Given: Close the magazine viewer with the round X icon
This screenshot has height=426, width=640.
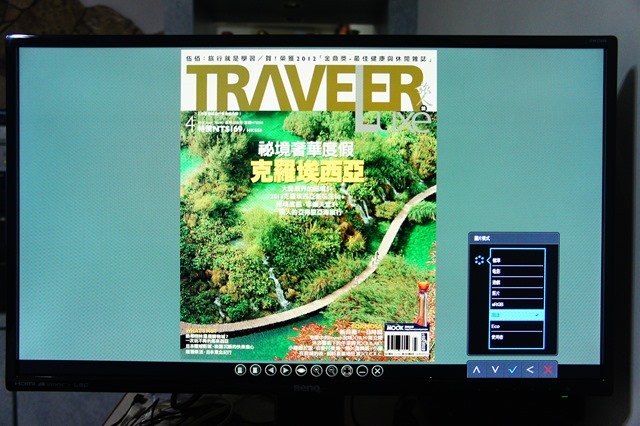Looking at the screenshot, I should point(378,371).
